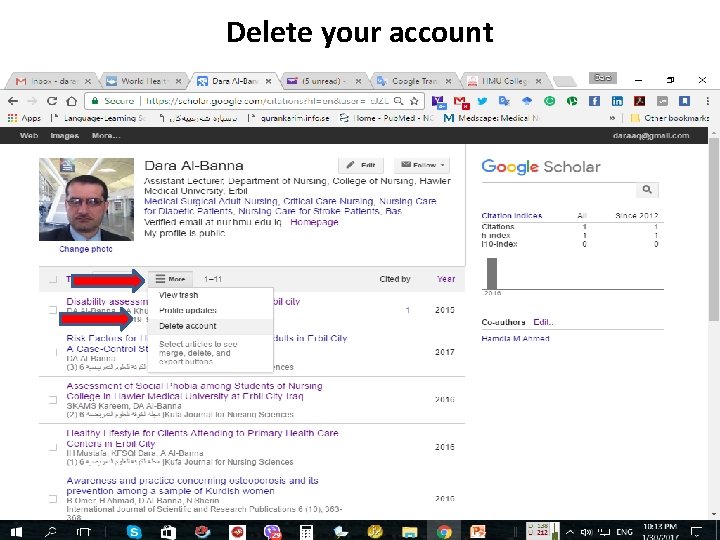This screenshot has width=720, height=540.
Task: Click the Edit profile button
Action: (361, 165)
